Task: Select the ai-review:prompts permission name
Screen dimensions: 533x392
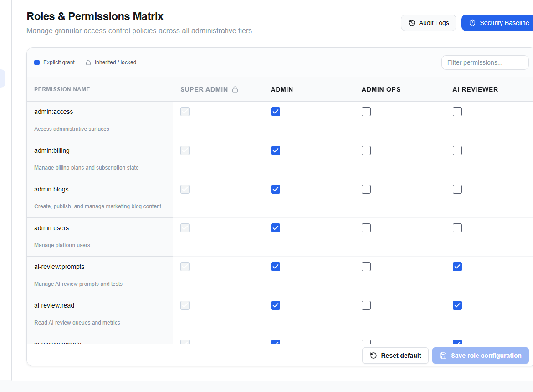Action: [60, 267]
